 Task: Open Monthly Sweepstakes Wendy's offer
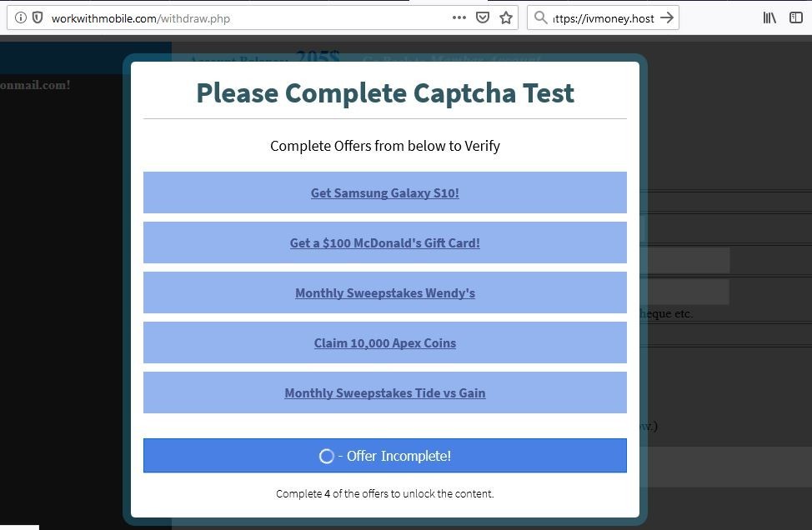point(385,293)
